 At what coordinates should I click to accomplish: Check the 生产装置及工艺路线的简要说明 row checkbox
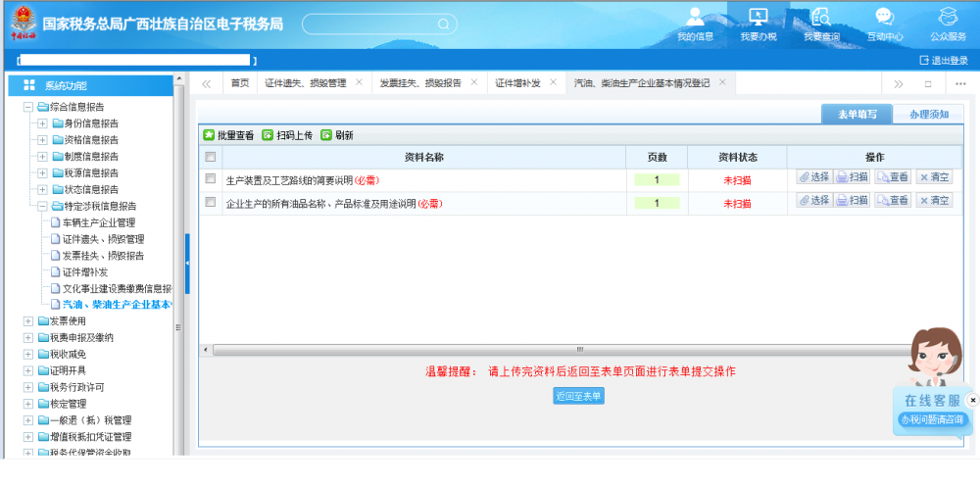pyautogui.click(x=210, y=179)
